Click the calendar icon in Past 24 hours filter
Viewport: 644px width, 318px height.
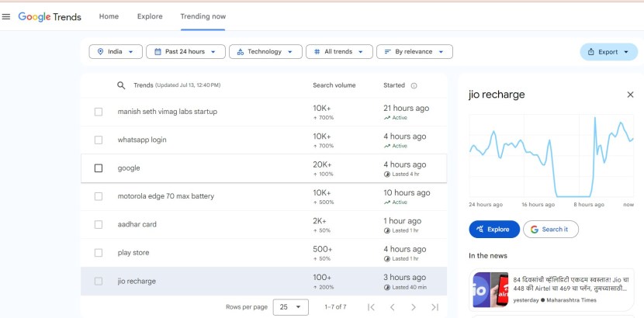158,52
